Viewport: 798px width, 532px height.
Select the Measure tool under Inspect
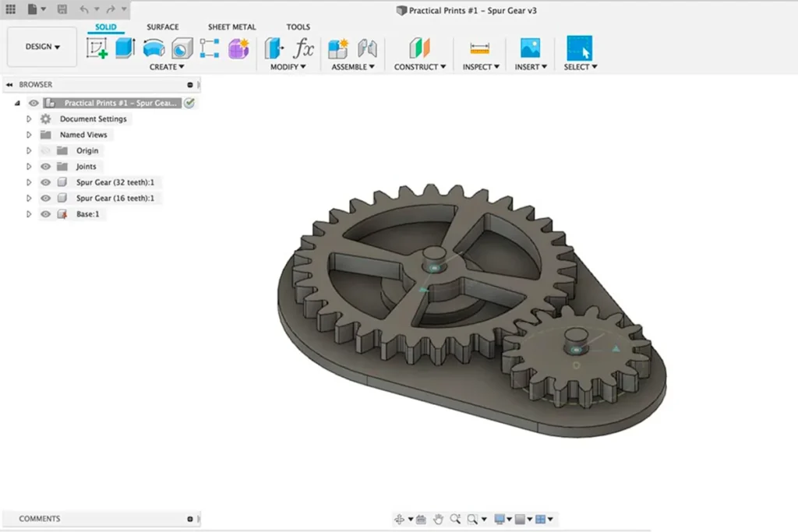[x=479, y=48]
